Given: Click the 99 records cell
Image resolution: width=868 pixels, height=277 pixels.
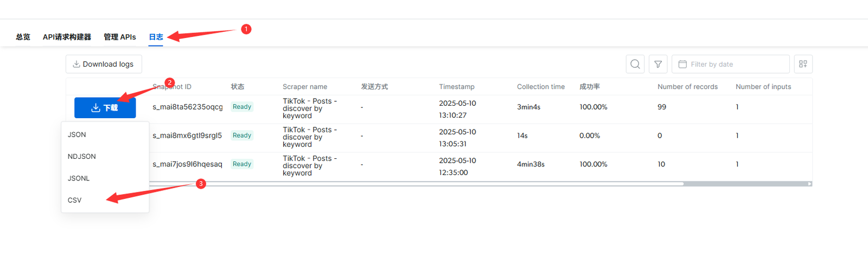Looking at the screenshot, I should point(662,107).
